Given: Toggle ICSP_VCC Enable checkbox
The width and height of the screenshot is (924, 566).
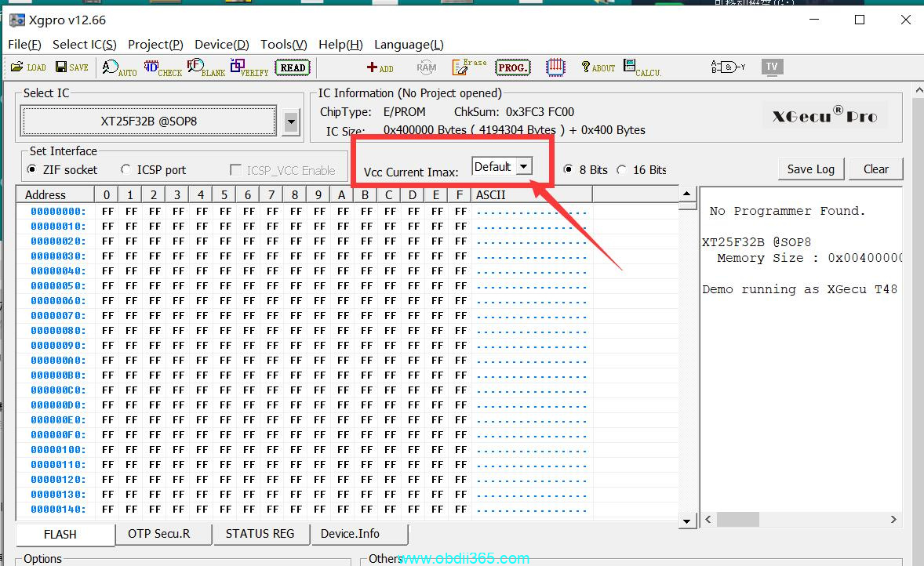Looking at the screenshot, I should point(283,170).
